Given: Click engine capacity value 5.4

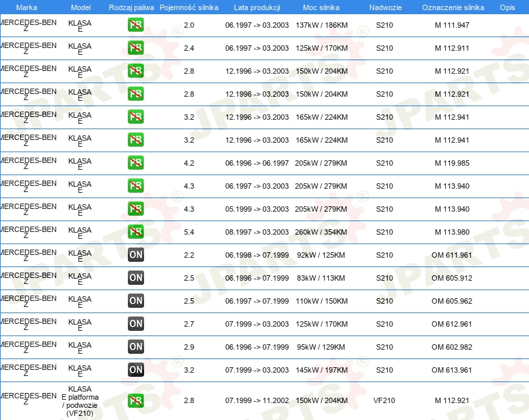Looking at the screenshot, I should coord(189,232).
